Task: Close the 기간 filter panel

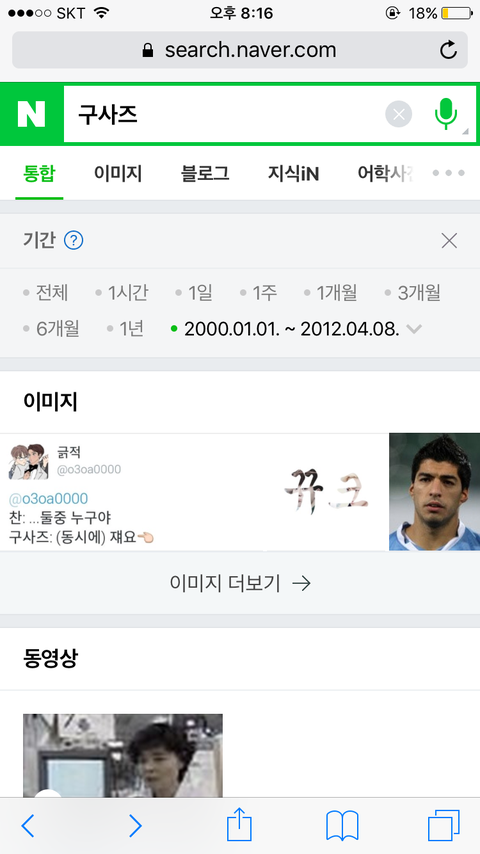Action: pos(449,241)
